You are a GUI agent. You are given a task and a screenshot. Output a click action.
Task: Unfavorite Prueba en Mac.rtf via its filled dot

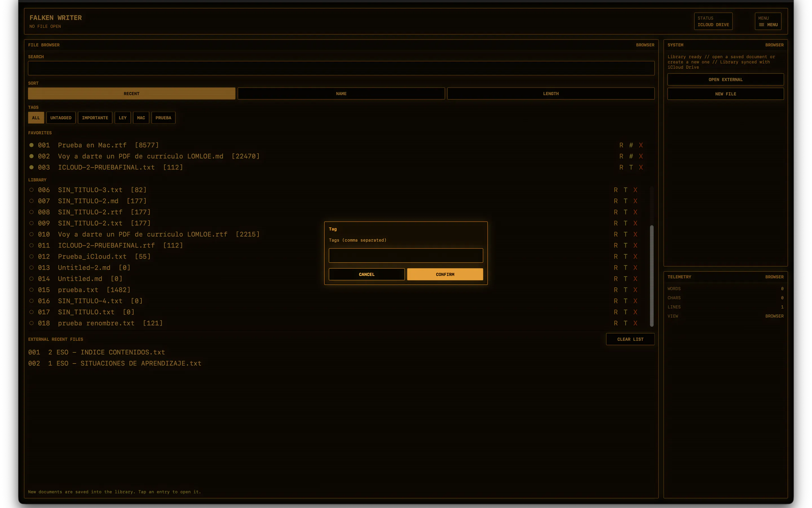(31, 145)
